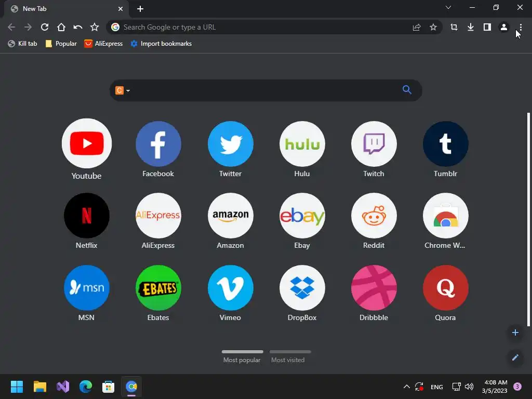The image size is (532, 399).
Task: Close the New Tab tab
Action: 120,9
